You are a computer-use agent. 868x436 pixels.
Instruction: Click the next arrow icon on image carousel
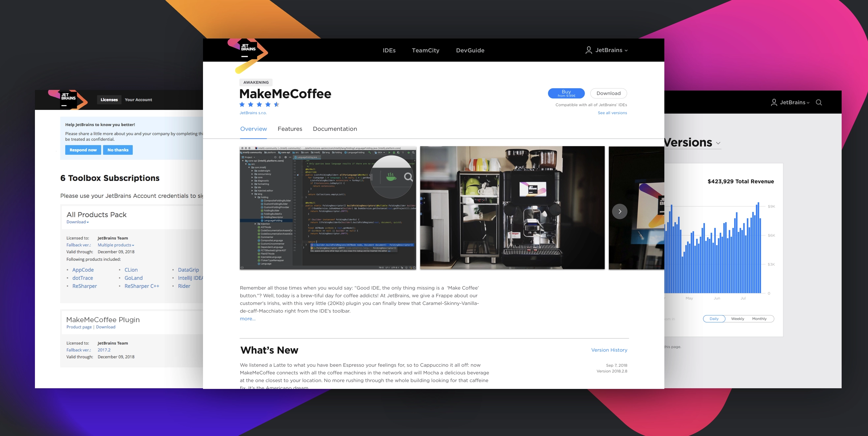coord(620,211)
